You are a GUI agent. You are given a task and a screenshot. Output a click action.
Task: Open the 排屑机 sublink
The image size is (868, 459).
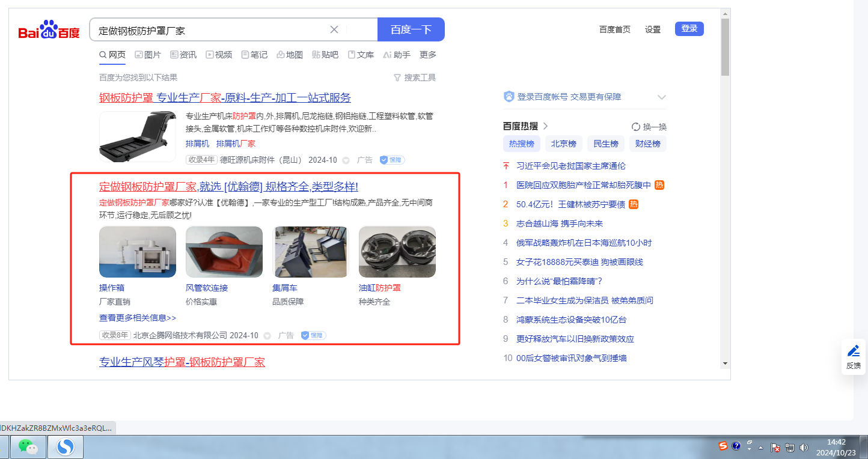197,144
